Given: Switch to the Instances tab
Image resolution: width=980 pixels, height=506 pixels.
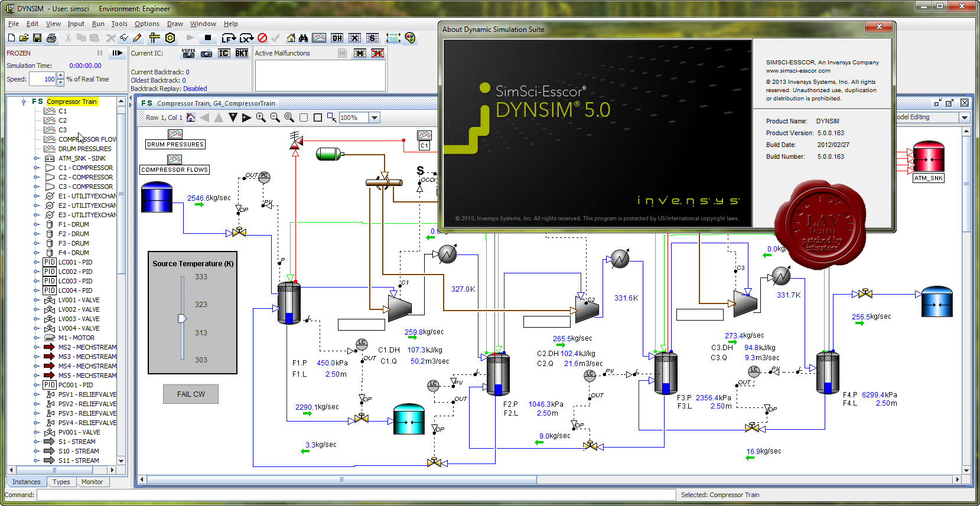Looking at the screenshot, I should click(27, 482).
